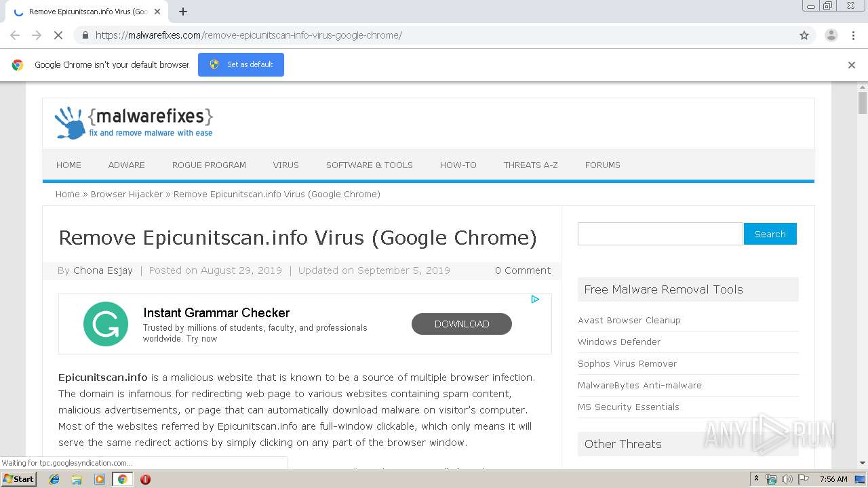Close the Remove Epicunitscan.info tab
The image size is (868, 488).
click(x=157, y=12)
